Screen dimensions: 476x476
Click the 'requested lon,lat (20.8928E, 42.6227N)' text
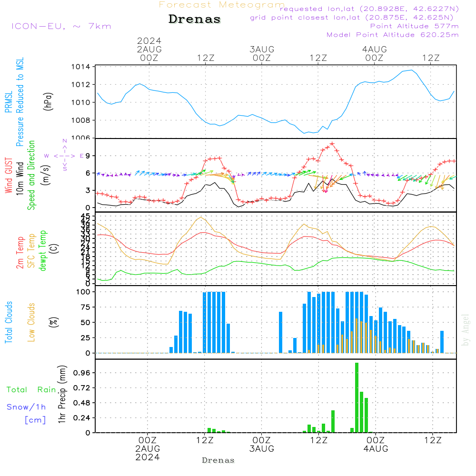coord(369,9)
